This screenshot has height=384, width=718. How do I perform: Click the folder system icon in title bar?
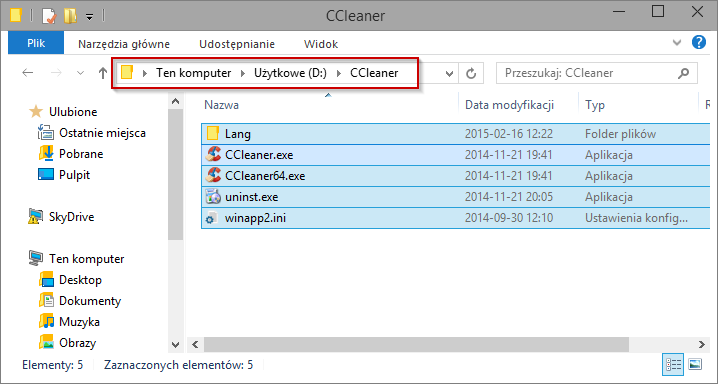16,16
